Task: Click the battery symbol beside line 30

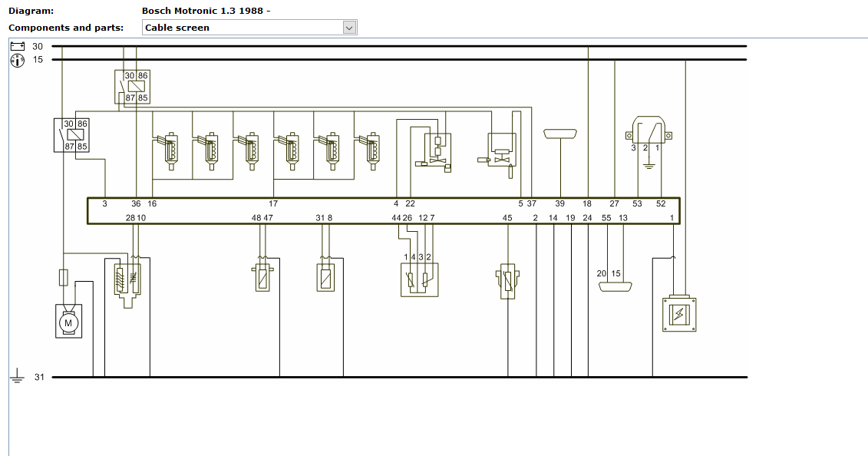Action: (17, 46)
